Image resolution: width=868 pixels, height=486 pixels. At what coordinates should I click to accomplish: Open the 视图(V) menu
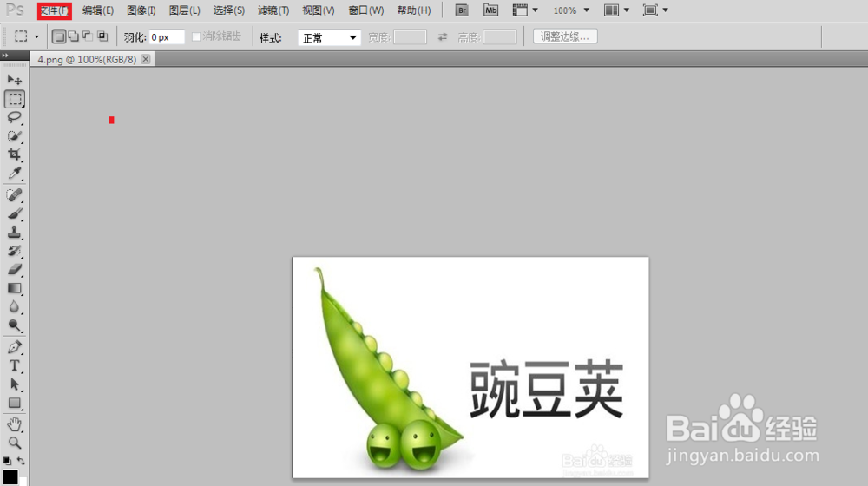[x=319, y=10]
